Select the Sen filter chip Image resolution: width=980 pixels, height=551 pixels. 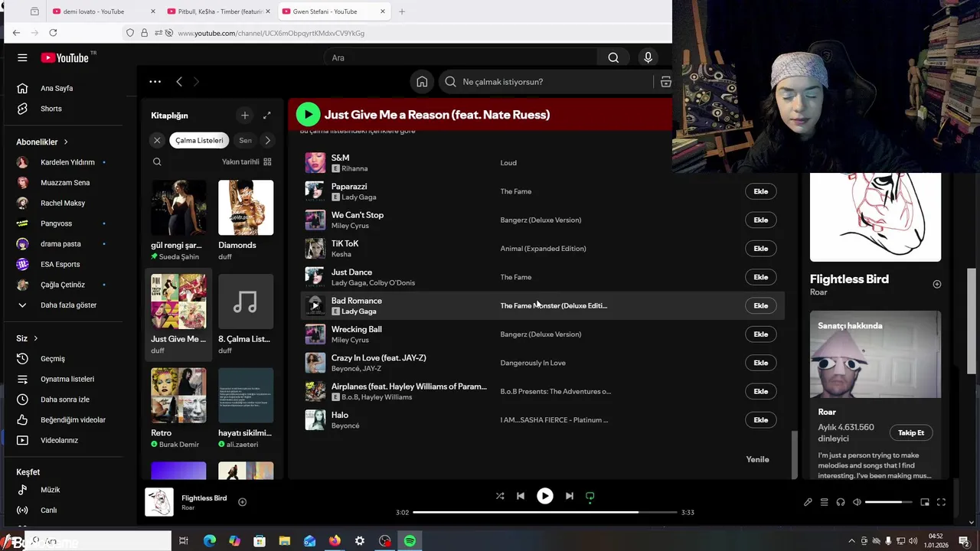click(x=245, y=140)
